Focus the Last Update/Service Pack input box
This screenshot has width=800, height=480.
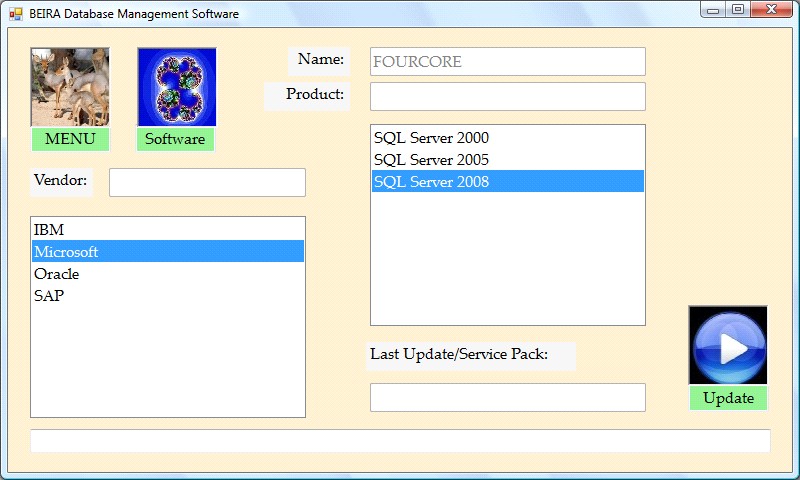(x=507, y=397)
